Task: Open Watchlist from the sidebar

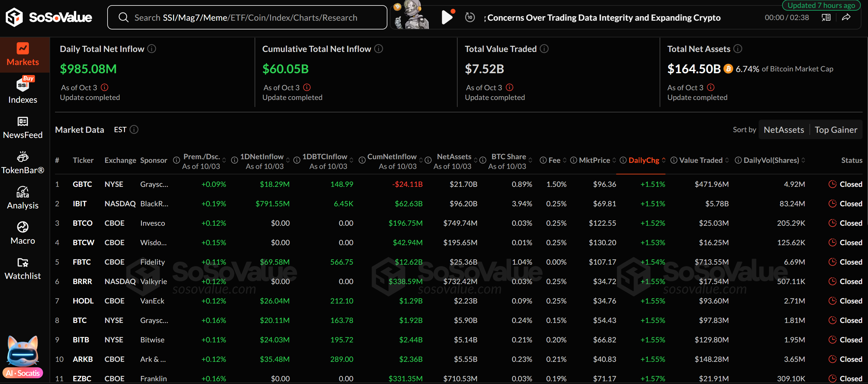Action: point(23,269)
